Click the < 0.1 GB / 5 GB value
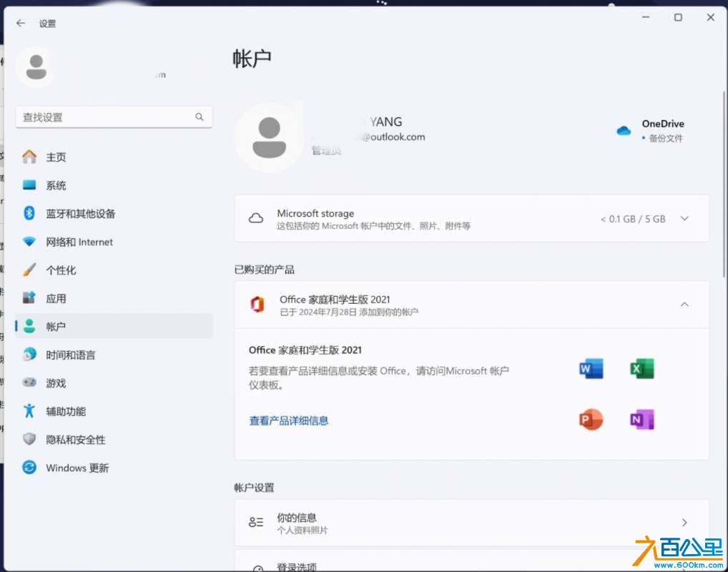This screenshot has width=728, height=572. click(x=633, y=219)
